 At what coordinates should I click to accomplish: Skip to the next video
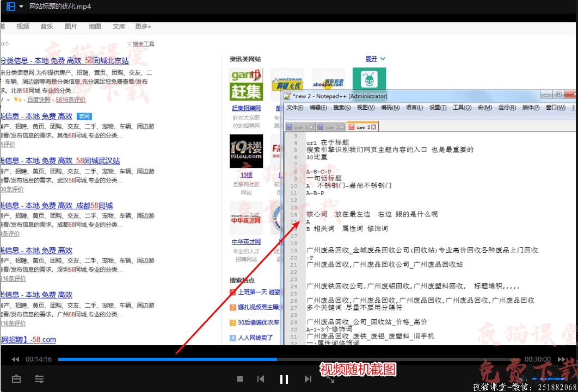pos(308,379)
